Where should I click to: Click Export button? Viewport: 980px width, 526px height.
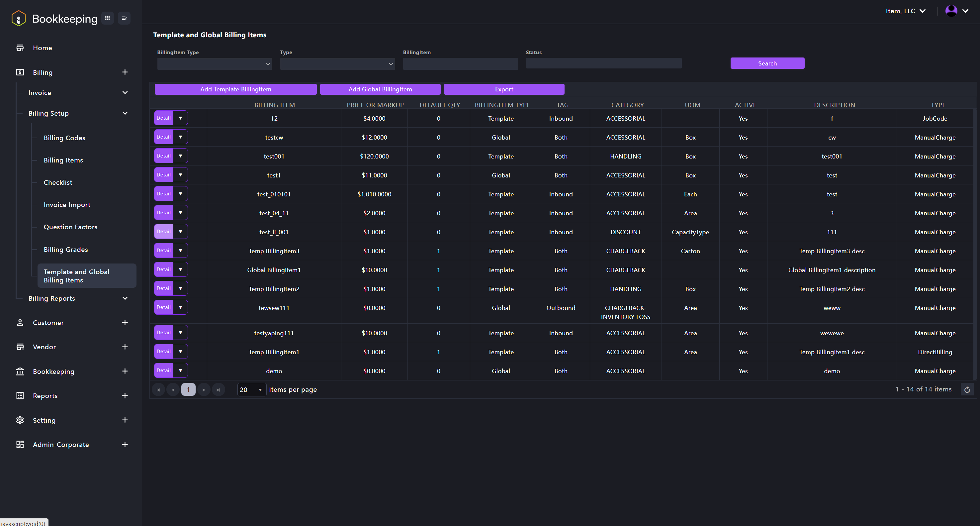504,89
